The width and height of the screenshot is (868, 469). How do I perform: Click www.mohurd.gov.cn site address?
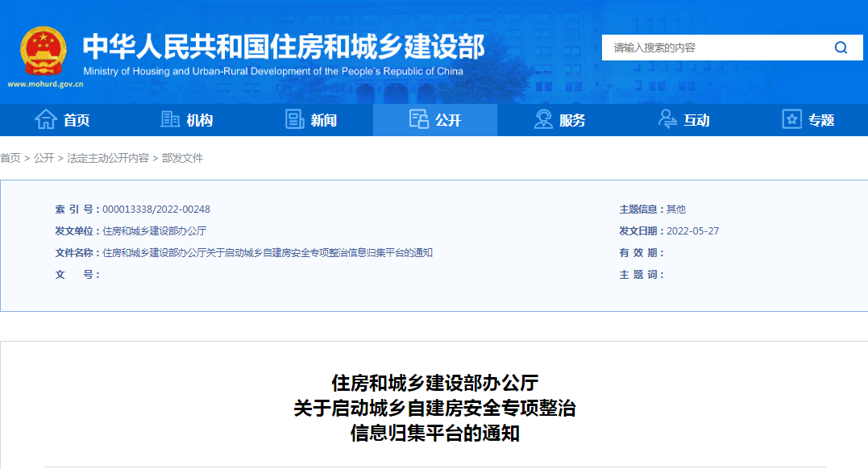pyautogui.click(x=45, y=84)
